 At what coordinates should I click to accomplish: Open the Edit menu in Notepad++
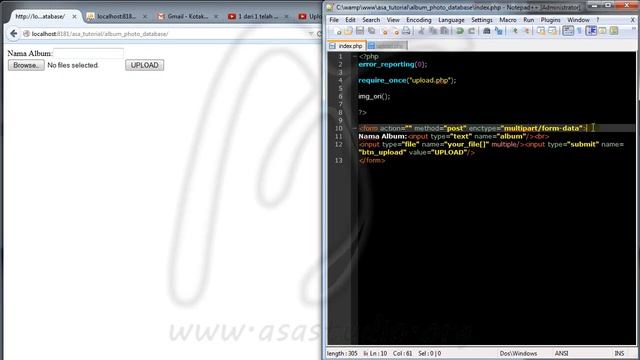[x=350, y=20]
